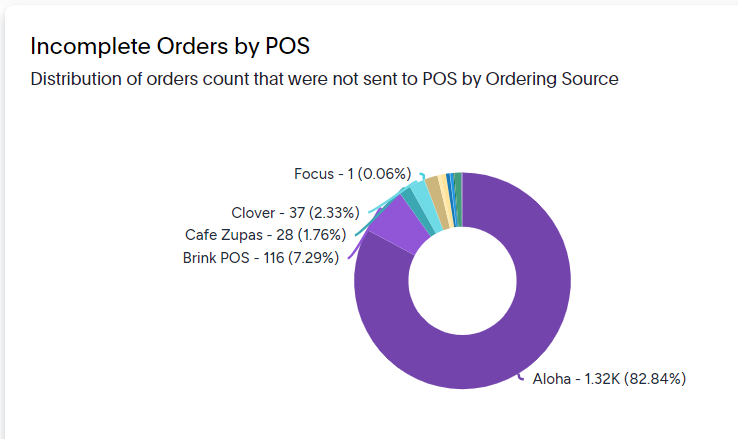Click the Aloha - 1.32K (82.84%) label

click(x=609, y=379)
